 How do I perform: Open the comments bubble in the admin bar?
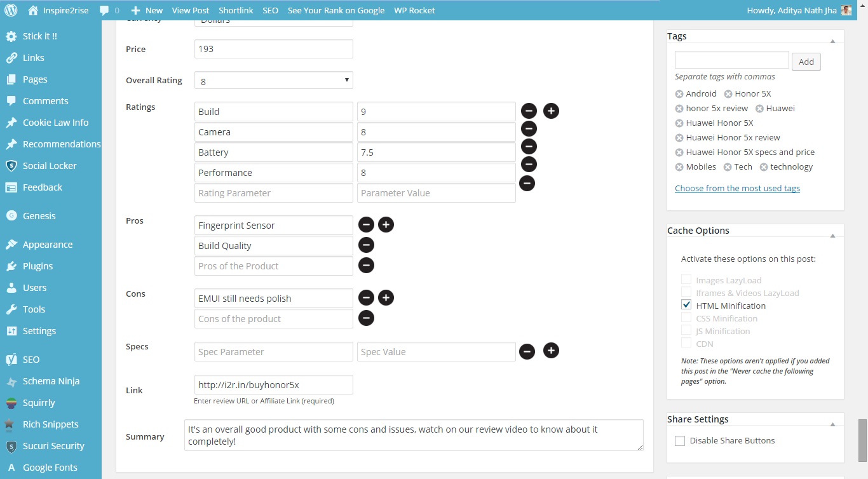click(109, 10)
